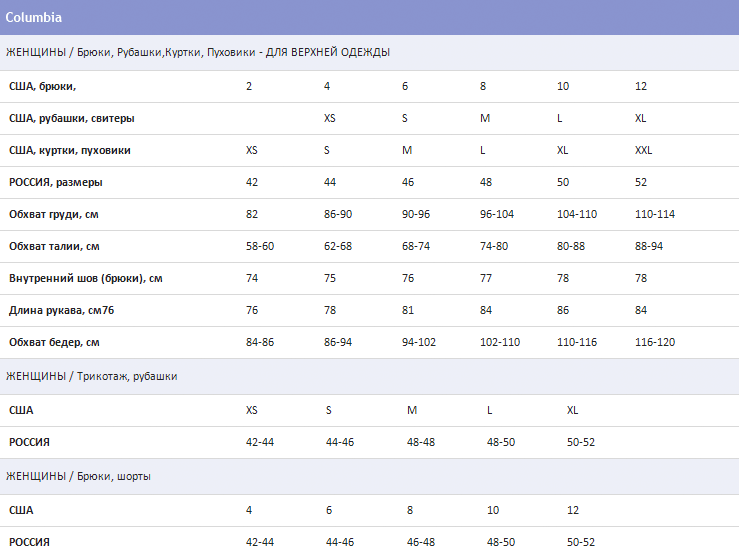
Task: Click the Columbia brand header title
Action: click(33, 17)
